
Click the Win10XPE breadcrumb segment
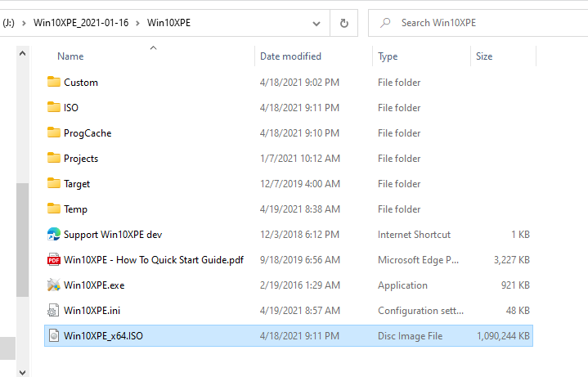168,23
